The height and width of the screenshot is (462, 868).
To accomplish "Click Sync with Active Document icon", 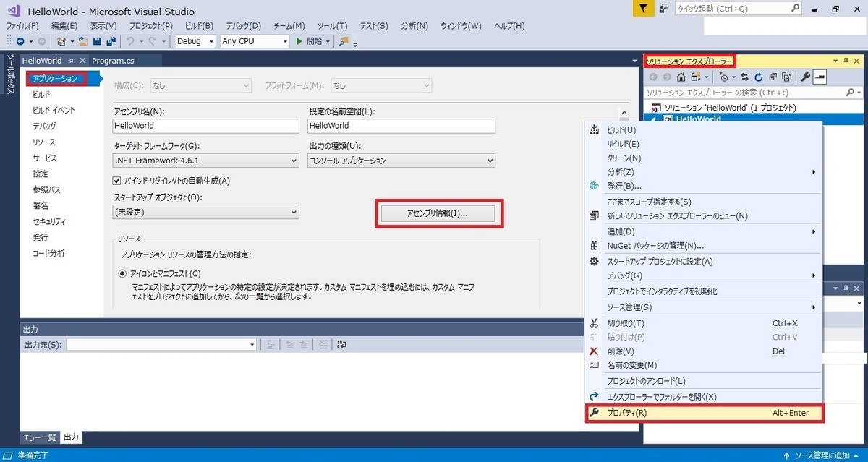I will (x=744, y=77).
